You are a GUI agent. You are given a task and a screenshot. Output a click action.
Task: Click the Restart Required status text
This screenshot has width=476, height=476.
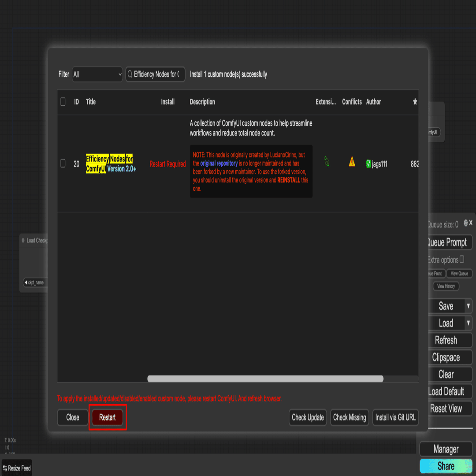167,164
